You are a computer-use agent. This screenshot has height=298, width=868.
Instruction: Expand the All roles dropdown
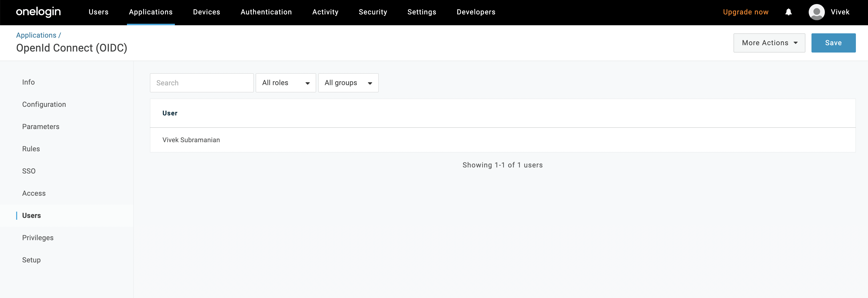click(x=285, y=83)
